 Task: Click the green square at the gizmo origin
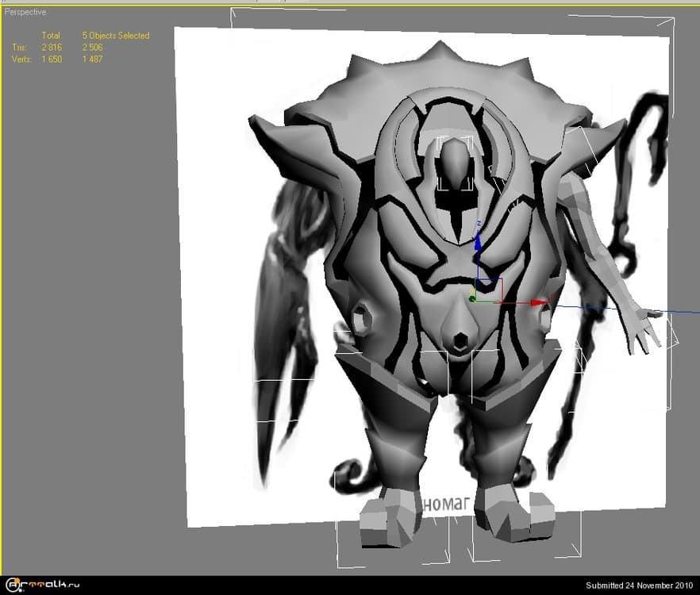pos(475,299)
